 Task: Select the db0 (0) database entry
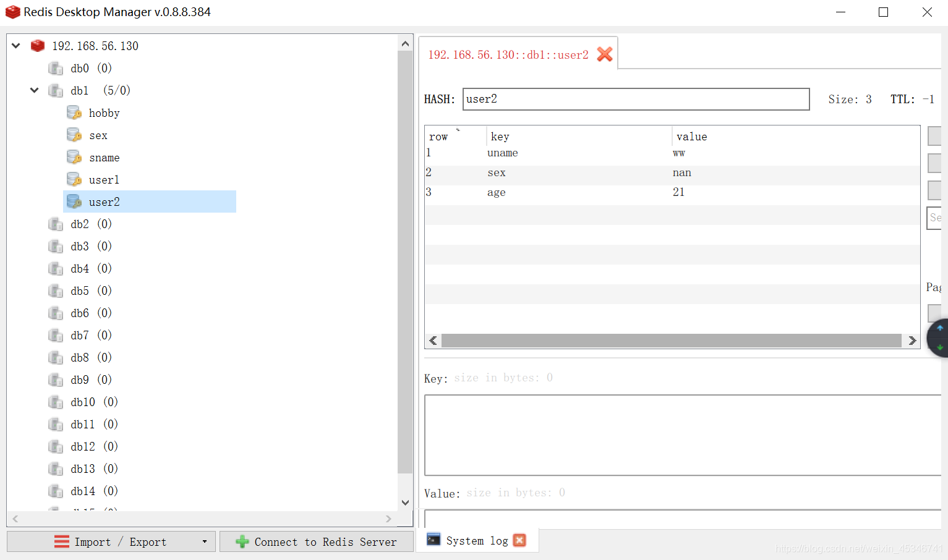pyautogui.click(x=91, y=68)
